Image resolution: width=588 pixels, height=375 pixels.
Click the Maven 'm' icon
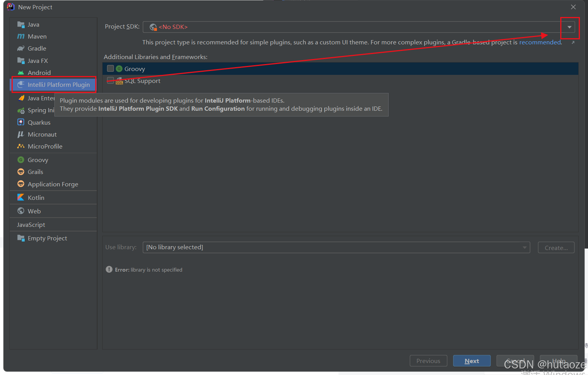[21, 36]
